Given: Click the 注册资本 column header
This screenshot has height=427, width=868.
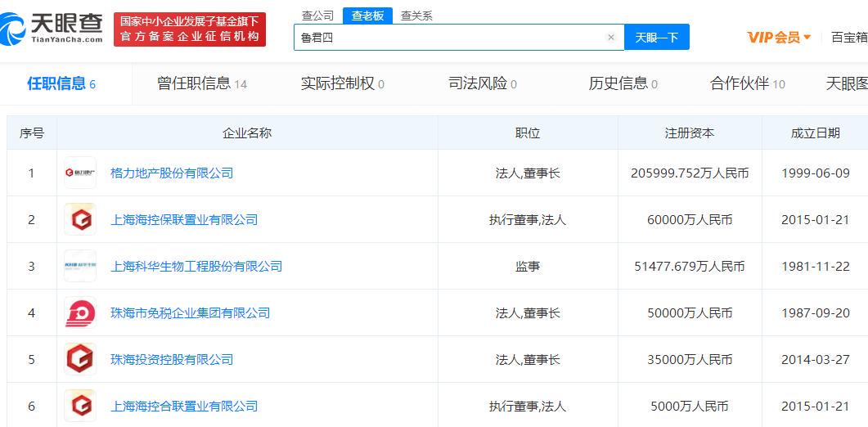Looking at the screenshot, I should 690,133.
